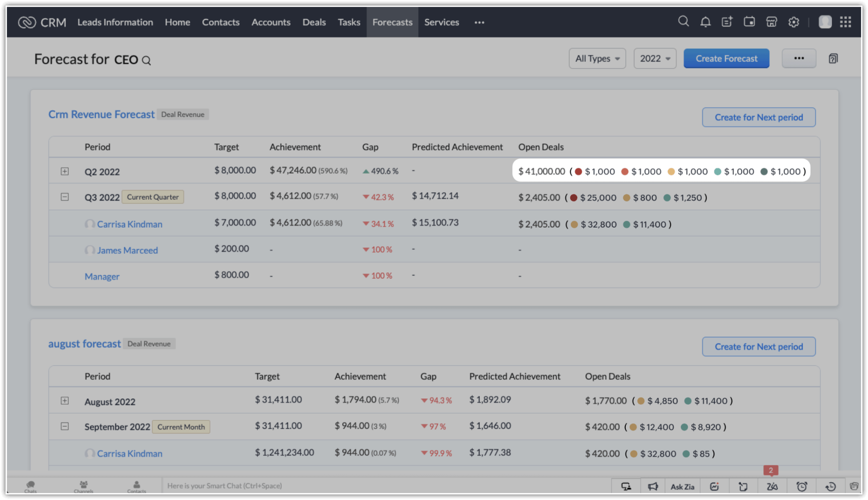Open the calendar icon in header
Viewport: 868px width, 500px height.
coord(749,22)
